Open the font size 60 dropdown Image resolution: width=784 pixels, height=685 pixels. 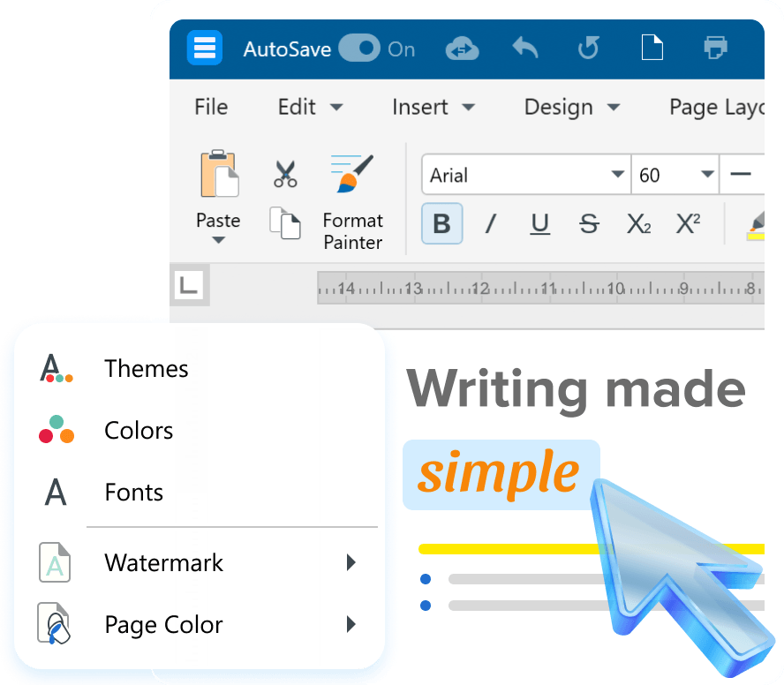pos(706,175)
